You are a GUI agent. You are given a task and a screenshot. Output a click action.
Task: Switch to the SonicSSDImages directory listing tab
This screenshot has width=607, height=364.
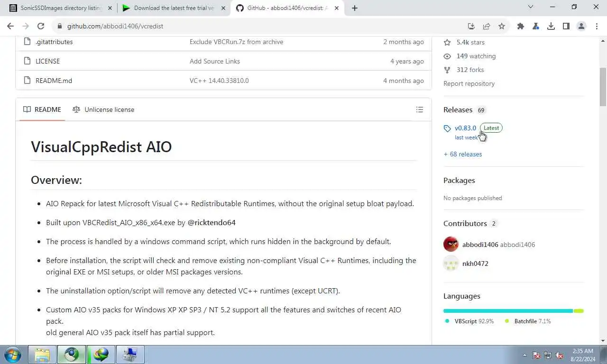pyautogui.click(x=61, y=8)
